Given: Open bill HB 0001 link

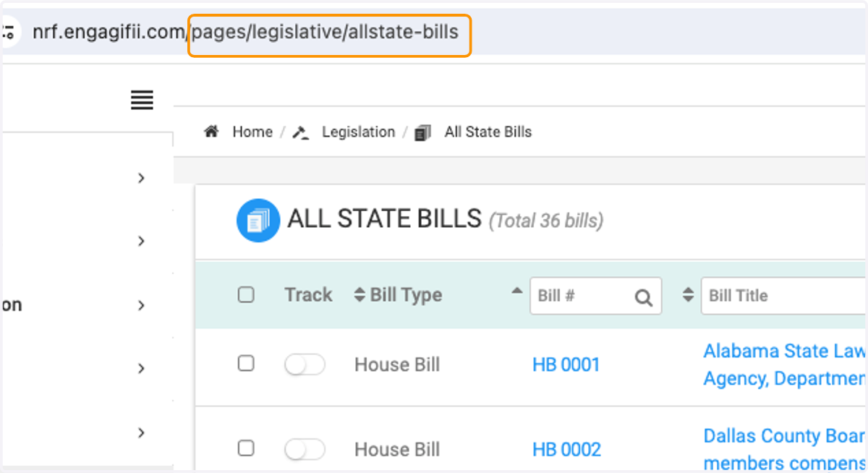Looking at the screenshot, I should click(566, 365).
